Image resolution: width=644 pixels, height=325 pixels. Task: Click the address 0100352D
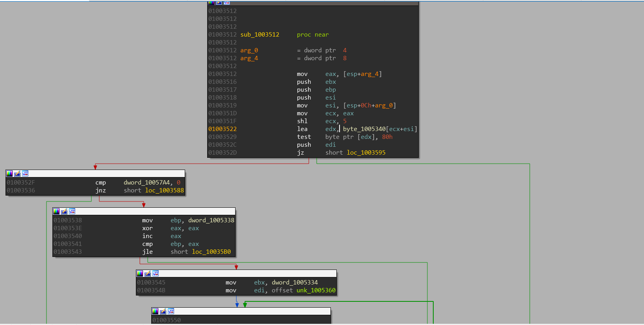point(223,153)
